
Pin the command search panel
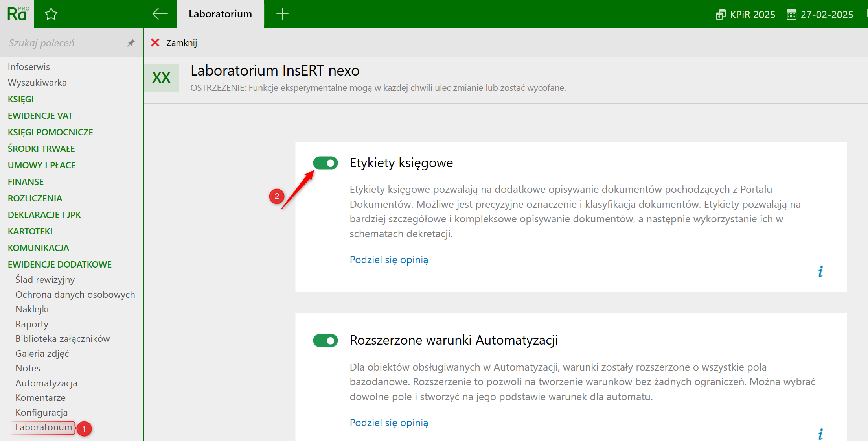coord(131,43)
